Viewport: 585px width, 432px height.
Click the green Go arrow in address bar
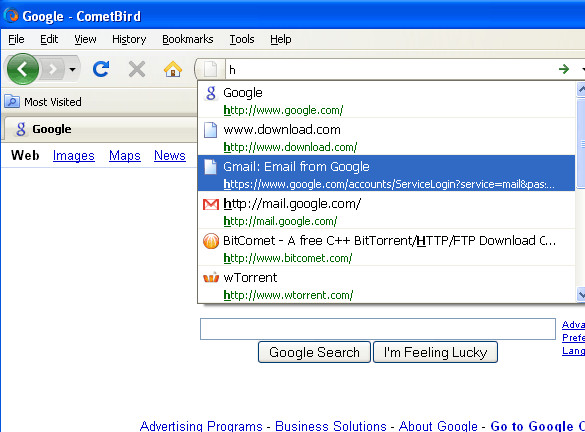point(564,69)
